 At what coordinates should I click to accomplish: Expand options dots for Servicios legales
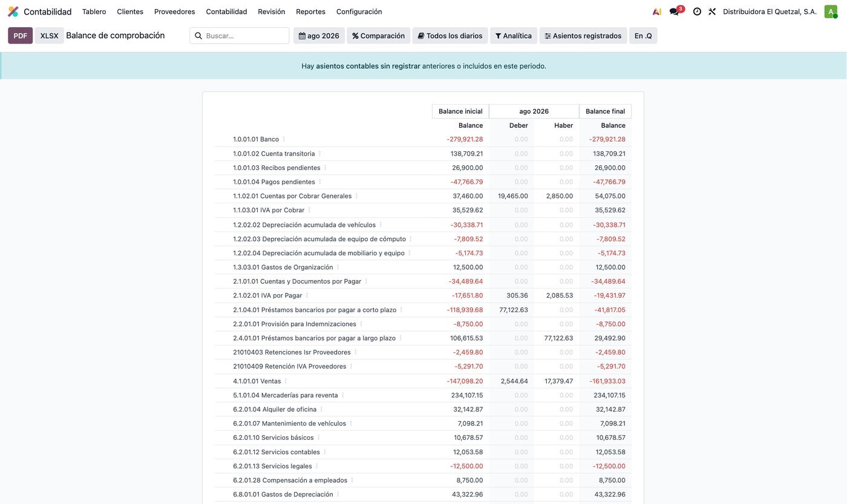click(x=316, y=466)
